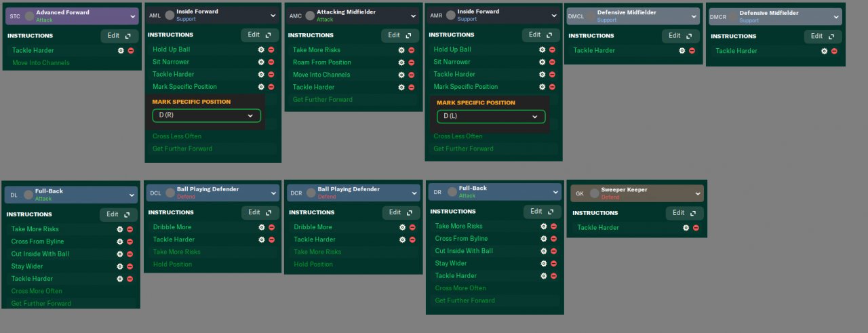Open gear for DL Stay Wider
Screen dimensions: 868x333
[x=120, y=267]
